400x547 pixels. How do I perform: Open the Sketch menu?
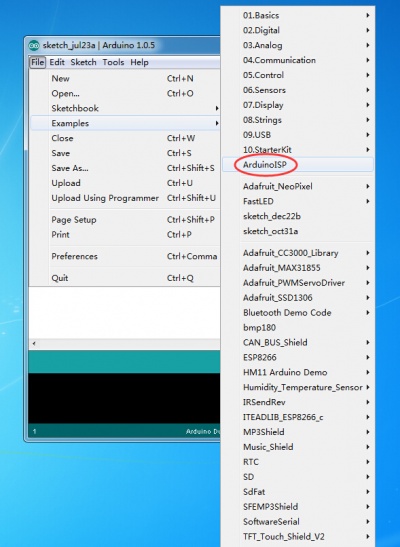point(83,62)
